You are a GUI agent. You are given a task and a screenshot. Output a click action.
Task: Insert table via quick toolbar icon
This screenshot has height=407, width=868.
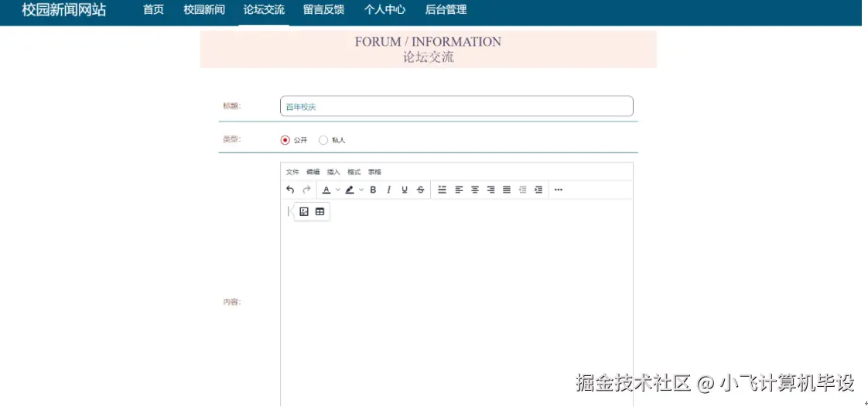pyautogui.click(x=320, y=211)
